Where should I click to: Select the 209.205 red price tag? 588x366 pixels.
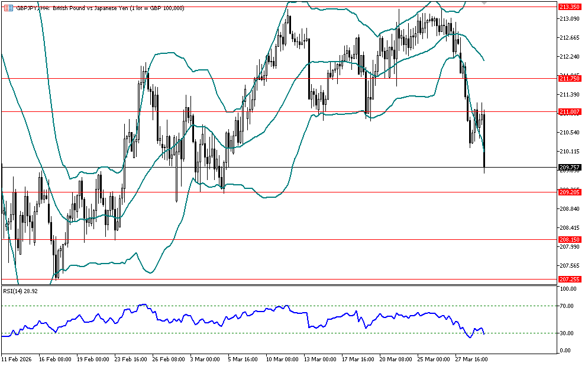click(568, 192)
